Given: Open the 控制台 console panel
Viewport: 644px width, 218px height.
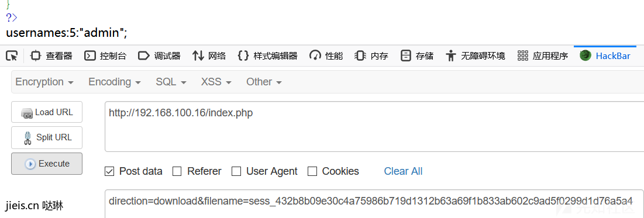Looking at the screenshot, I should pyautogui.click(x=105, y=56).
